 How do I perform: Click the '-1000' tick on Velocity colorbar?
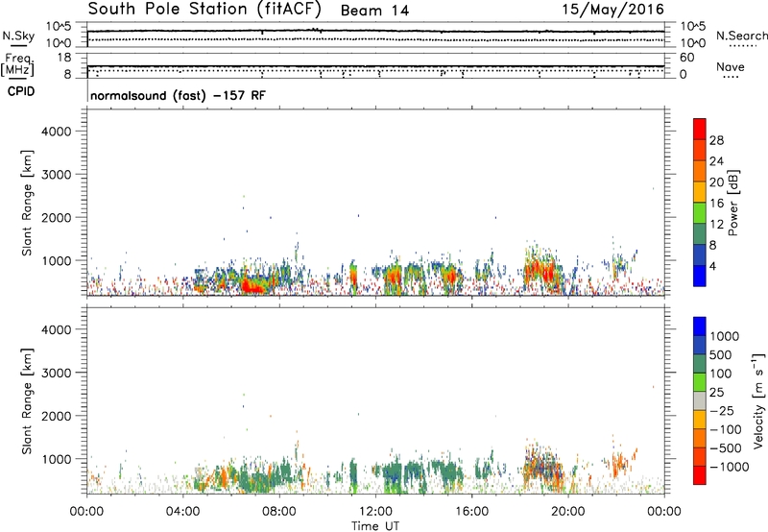coord(729,467)
